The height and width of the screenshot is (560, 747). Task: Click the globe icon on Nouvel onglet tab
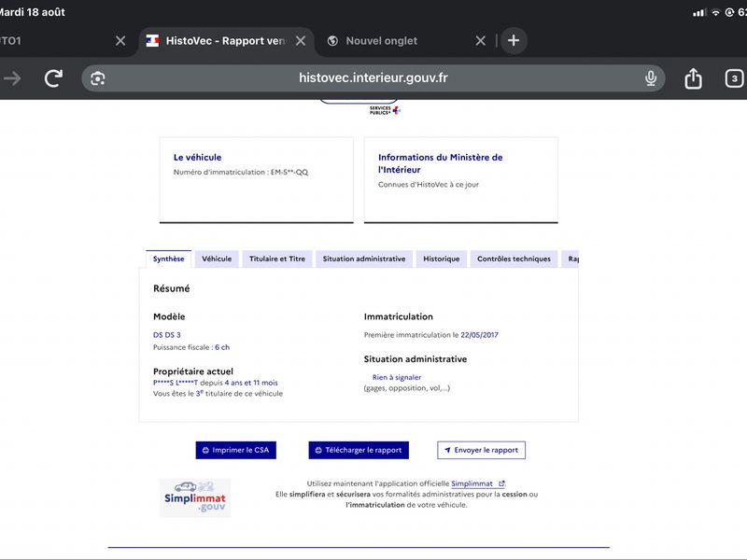pos(332,41)
